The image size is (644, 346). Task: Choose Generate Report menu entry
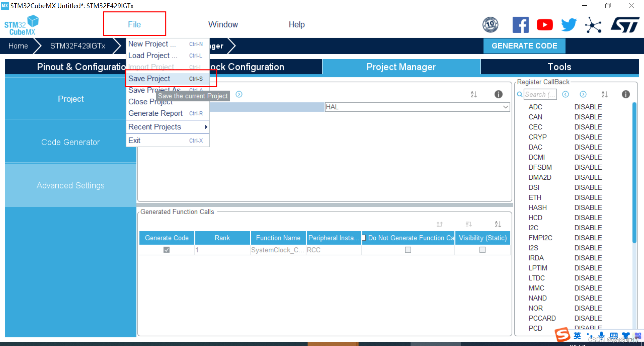(x=168, y=113)
